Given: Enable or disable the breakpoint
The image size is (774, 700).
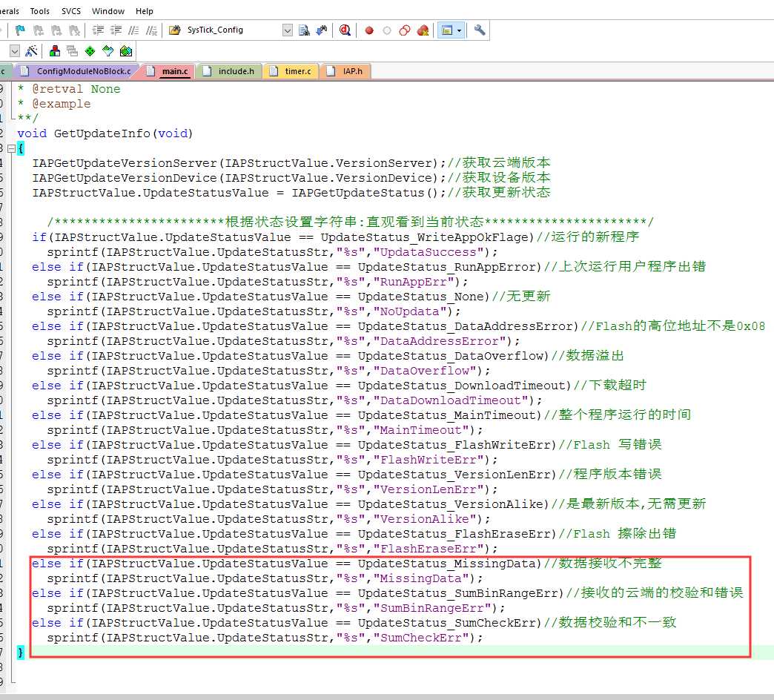Looking at the screenshot, I should (387, 30).
